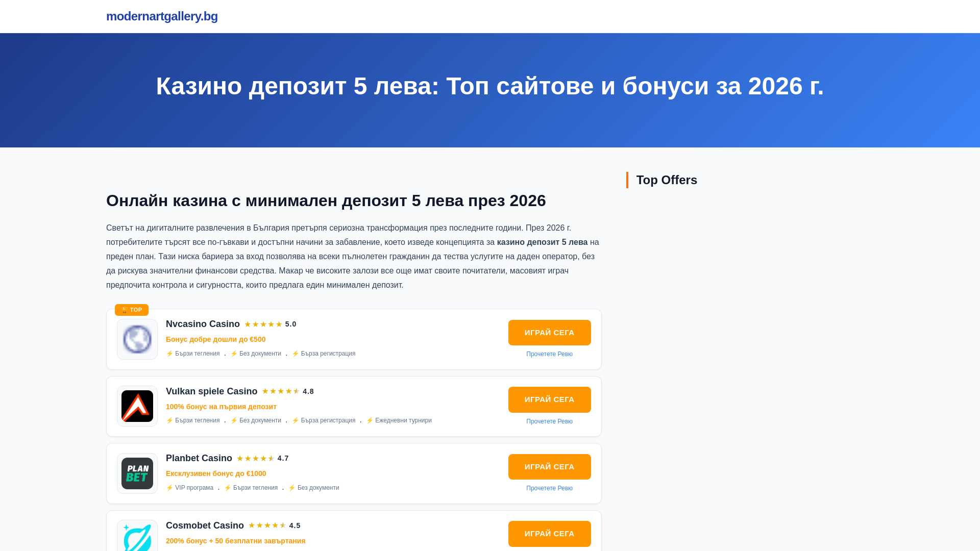The width and height of the screenshot is (980, 551).
Task: Click the Nvcasino Casino title
Action: (x=203, y=324)
